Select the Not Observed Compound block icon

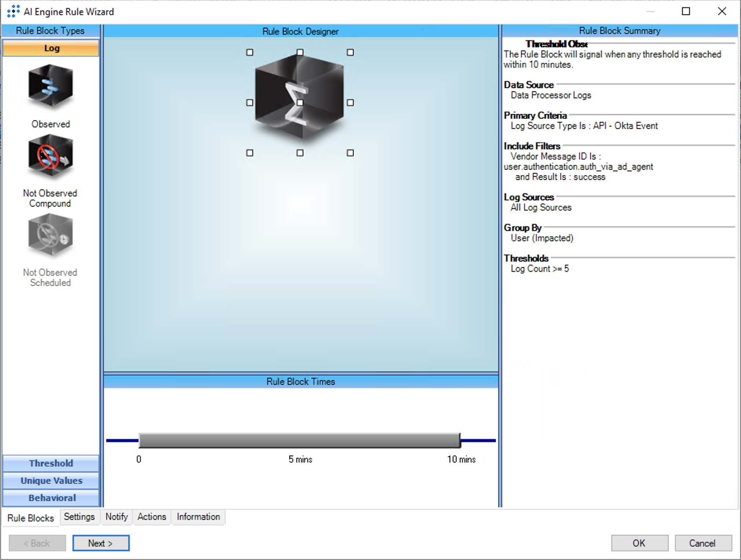tap(50, 157)
